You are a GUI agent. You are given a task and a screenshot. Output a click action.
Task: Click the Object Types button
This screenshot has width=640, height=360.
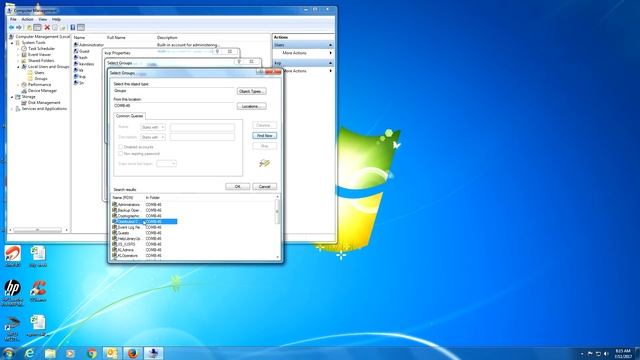(x=251, y=91)
